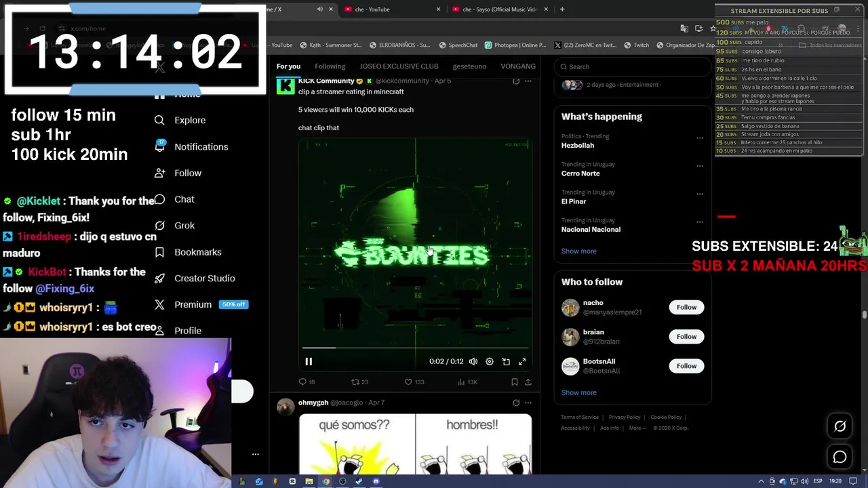Click the X search field
Screen dimensions: 868x488
coord(632,66)
